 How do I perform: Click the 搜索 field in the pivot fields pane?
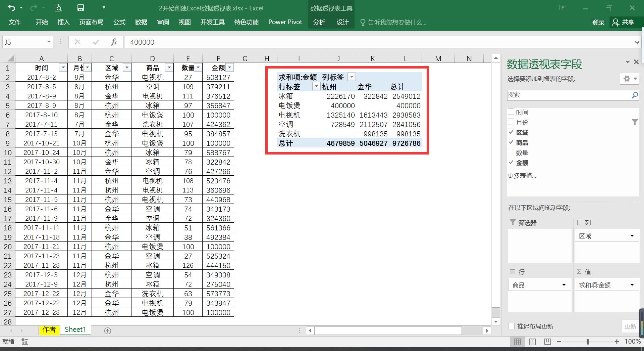pyautogui.click(x=570, y=95)
